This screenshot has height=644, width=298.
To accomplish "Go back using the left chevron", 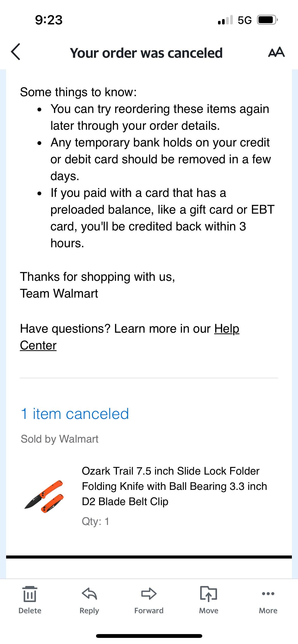I will pos(16,52).
